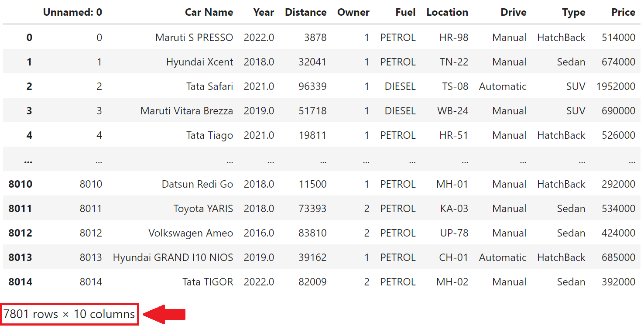
Task: Select the location code TN-22
Action: pyautogui.click(x=454, y=62)
